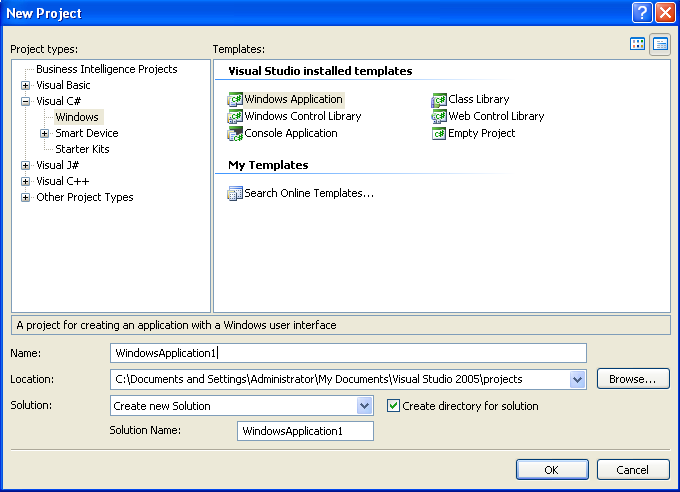The height and width of the screenshot is (492, 680).
Task: Click the Class Library label
Action: [479, 100]
